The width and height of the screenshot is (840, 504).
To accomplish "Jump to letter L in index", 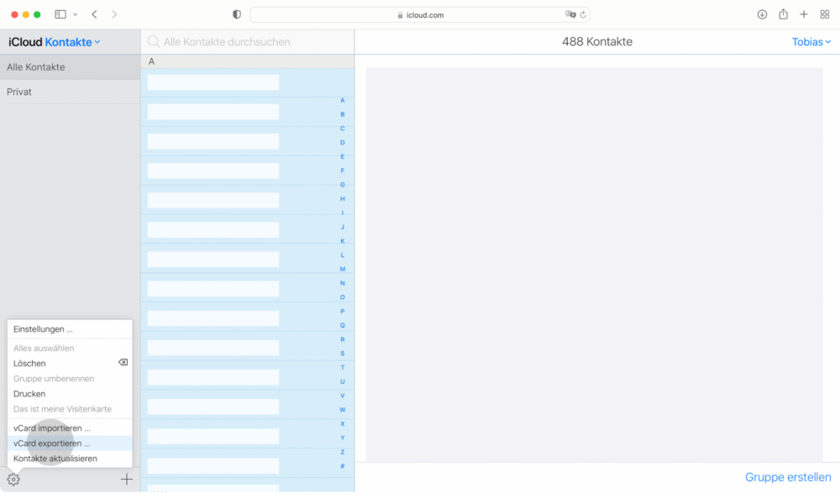I will (x=343, y=255).
